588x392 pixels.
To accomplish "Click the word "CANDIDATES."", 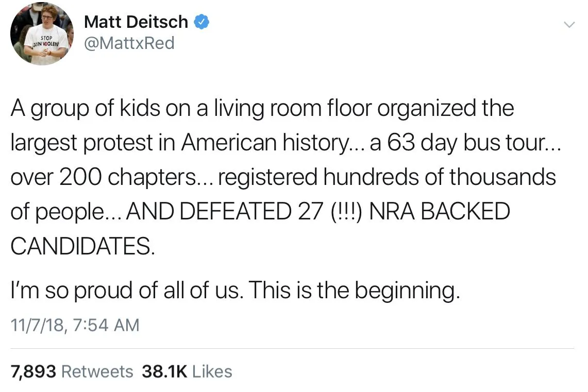I will pos(82,246).
